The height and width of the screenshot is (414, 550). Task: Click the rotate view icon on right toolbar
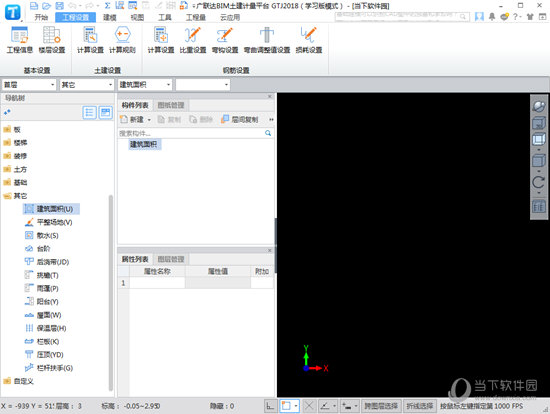(538, 182)
